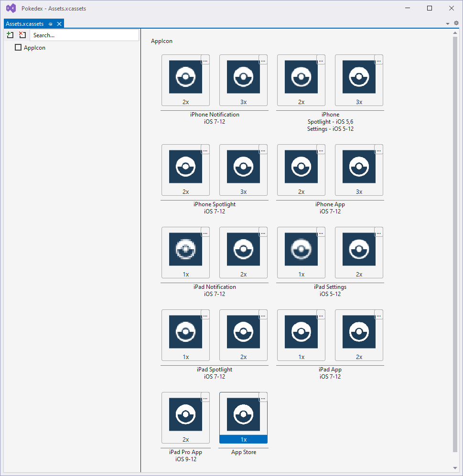Open the tab list dropdown arrow
Screen dimensions: 463x476
point(448,24)
